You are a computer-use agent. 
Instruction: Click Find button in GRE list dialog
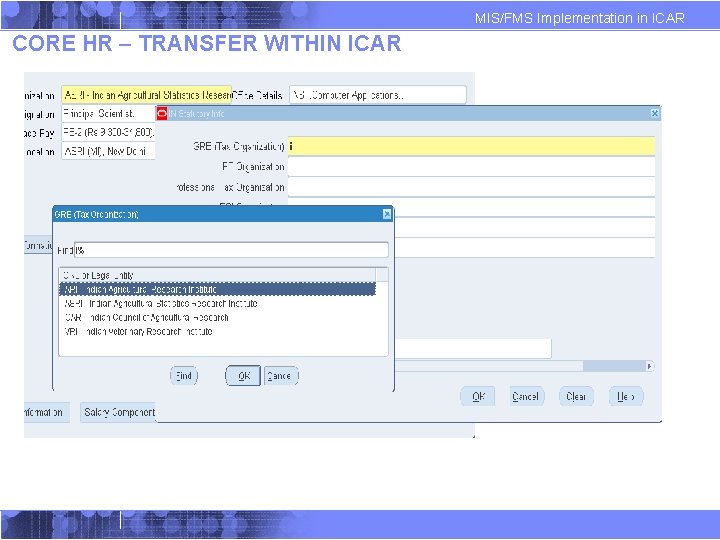click(184, 376)
